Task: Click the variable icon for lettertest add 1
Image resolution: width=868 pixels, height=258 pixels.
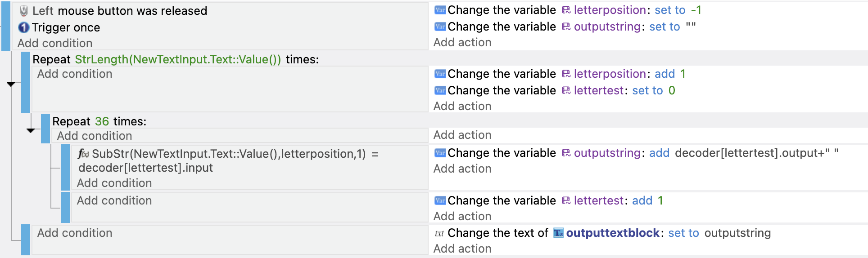Action: [x=440, y=200]
